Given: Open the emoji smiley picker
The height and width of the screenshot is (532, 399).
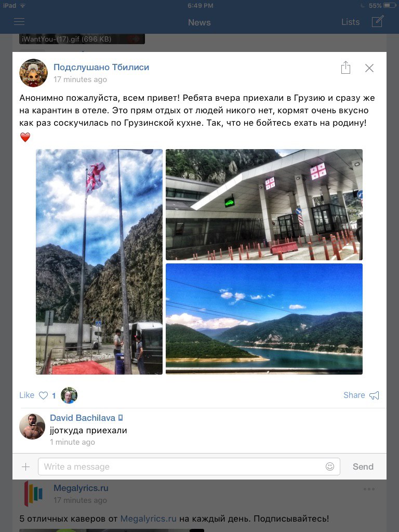Looking at the screenshot, I should 330,467.
